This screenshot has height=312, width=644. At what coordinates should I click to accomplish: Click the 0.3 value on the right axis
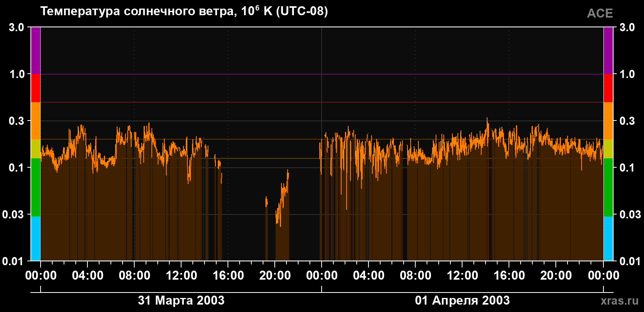click(x=627, y=121)
